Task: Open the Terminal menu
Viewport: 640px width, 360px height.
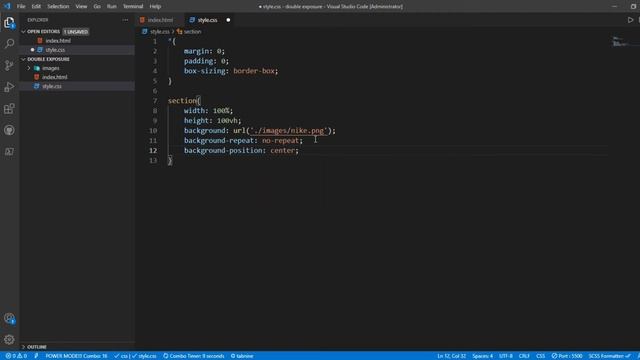Action: (133, 7)
